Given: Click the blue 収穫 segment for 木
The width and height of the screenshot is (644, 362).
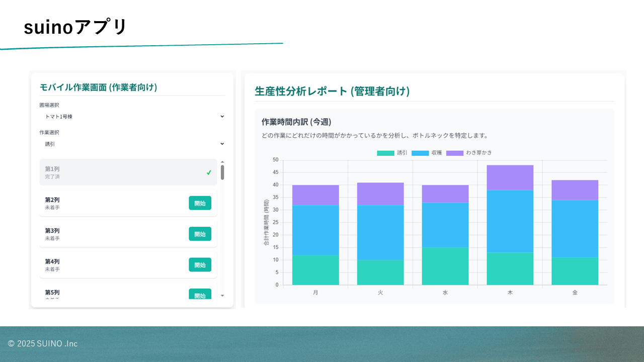Looking at the screenshot, I should [x=510, y=221].
